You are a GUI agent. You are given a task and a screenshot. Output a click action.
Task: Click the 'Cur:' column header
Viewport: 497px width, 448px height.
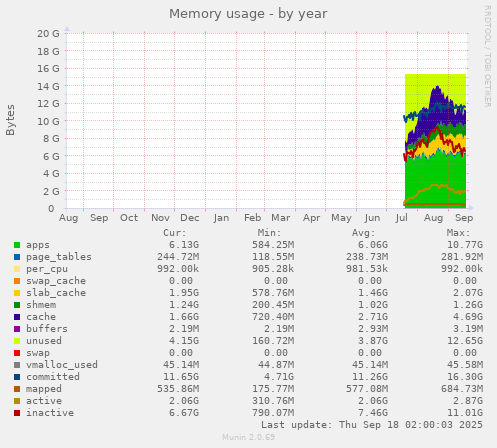(x=175, y=233)
